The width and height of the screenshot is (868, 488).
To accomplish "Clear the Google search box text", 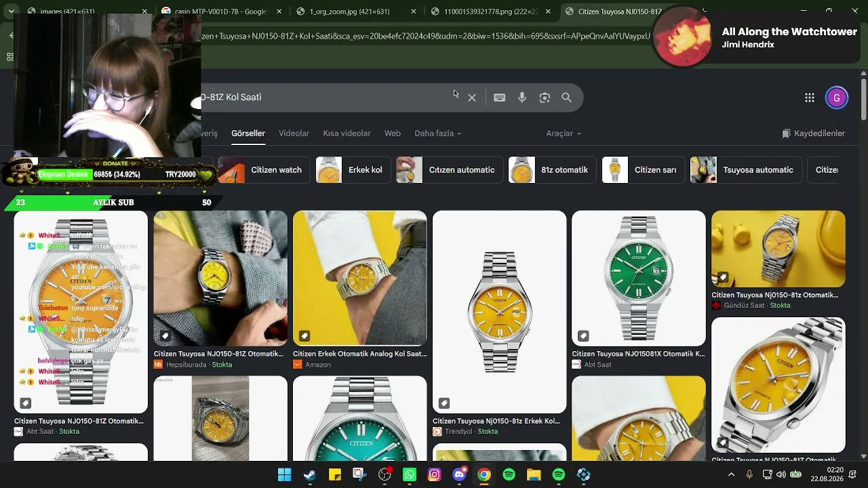I will pos(472,98).
